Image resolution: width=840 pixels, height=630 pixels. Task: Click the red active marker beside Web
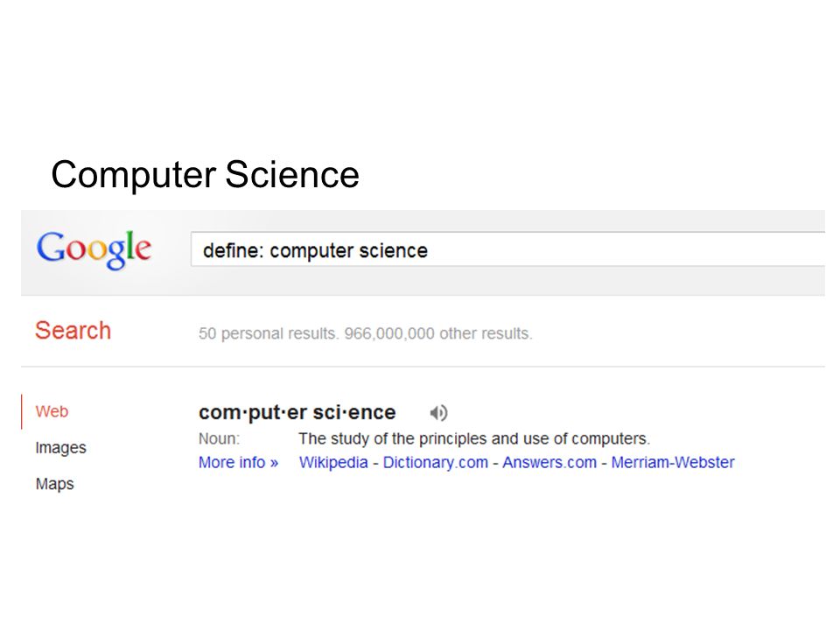[x=21, y=411]
